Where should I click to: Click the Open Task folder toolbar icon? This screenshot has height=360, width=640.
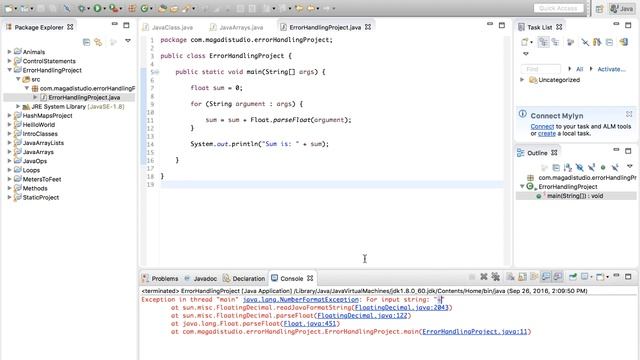[174, 8]
